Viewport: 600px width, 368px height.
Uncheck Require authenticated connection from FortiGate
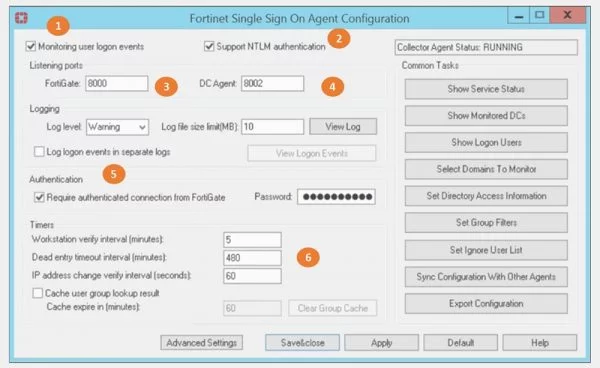(39, 197)
